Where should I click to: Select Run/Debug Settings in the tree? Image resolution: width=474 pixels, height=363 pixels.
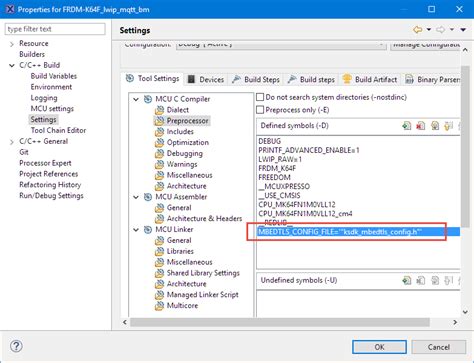[x=51, y=196]
